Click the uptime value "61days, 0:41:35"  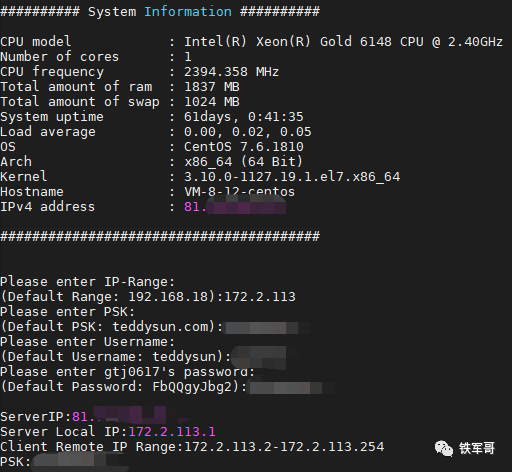[244, 117]
